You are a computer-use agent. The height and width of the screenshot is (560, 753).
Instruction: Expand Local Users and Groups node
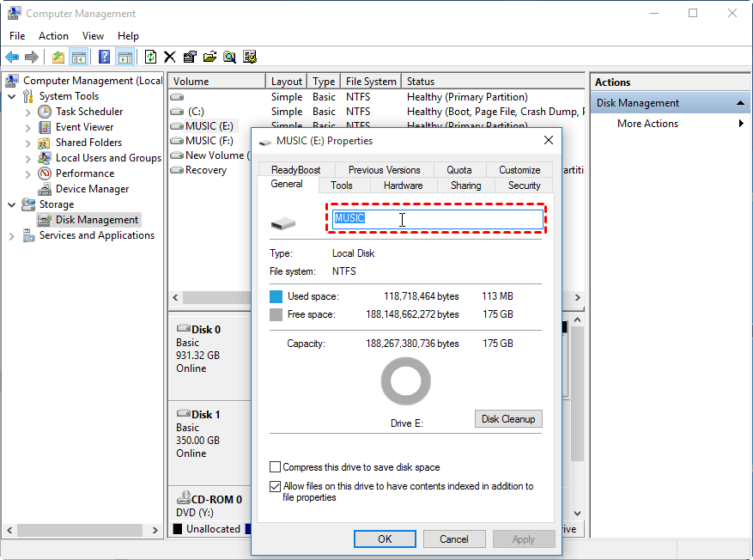point(27,159)
